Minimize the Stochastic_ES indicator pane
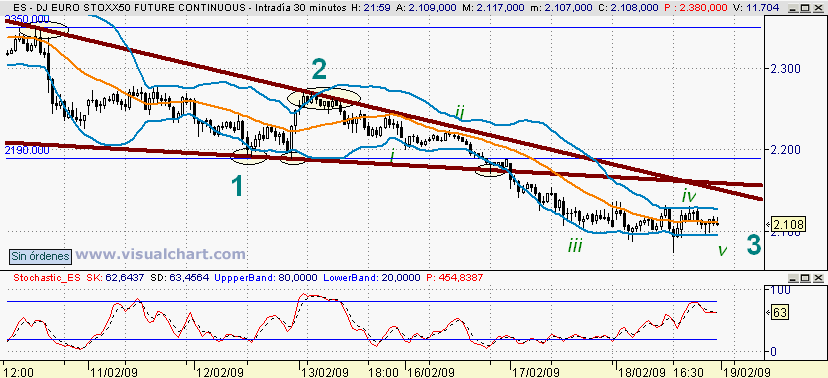The height and width of the screenshot is (378, 828). [793, 278]
